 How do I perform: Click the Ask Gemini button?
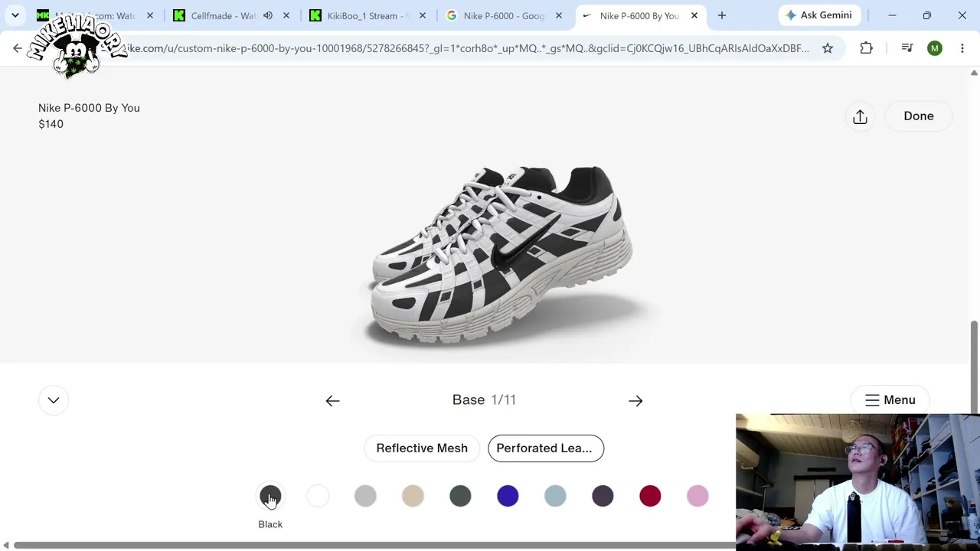tap(818, 15)
